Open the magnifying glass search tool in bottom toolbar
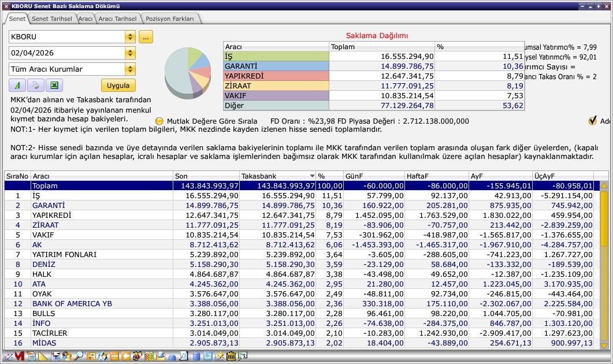 pos(78,356)
